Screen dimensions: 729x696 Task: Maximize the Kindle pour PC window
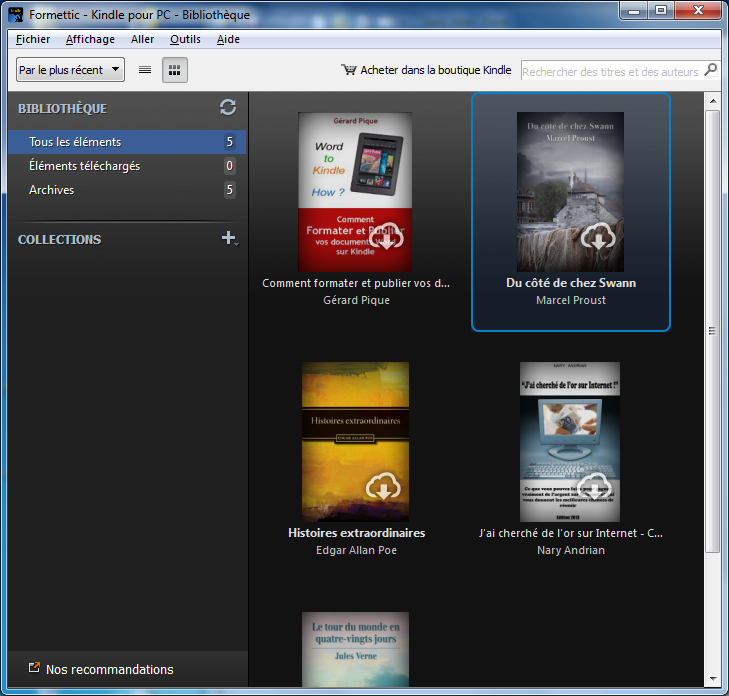[x=661, y=11]
